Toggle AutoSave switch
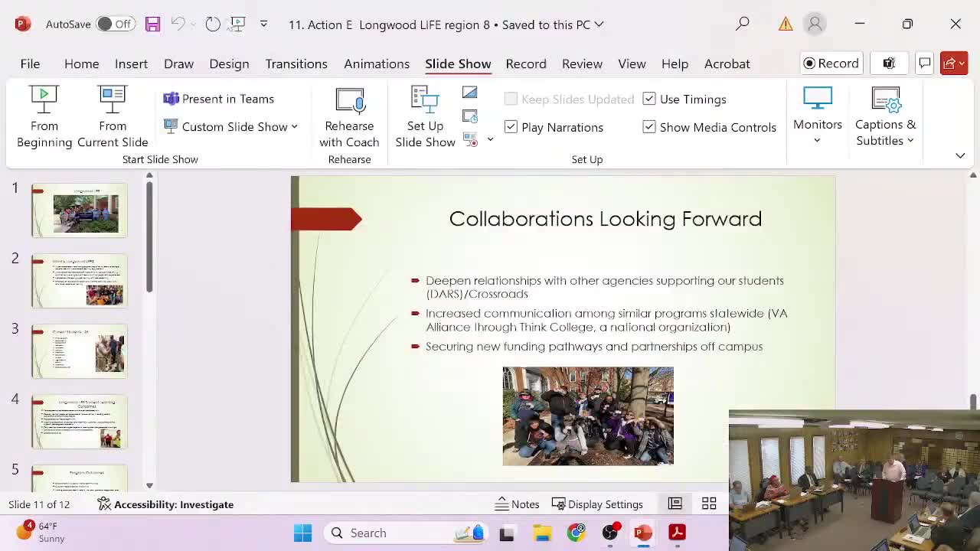The width and height of the screenshot is (980, 551). 114,24
